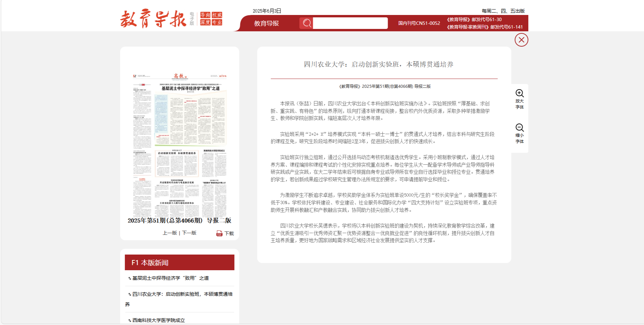Close the article with the red X
This screenshot has height=325, width=644.
click(x=521, y=40)
